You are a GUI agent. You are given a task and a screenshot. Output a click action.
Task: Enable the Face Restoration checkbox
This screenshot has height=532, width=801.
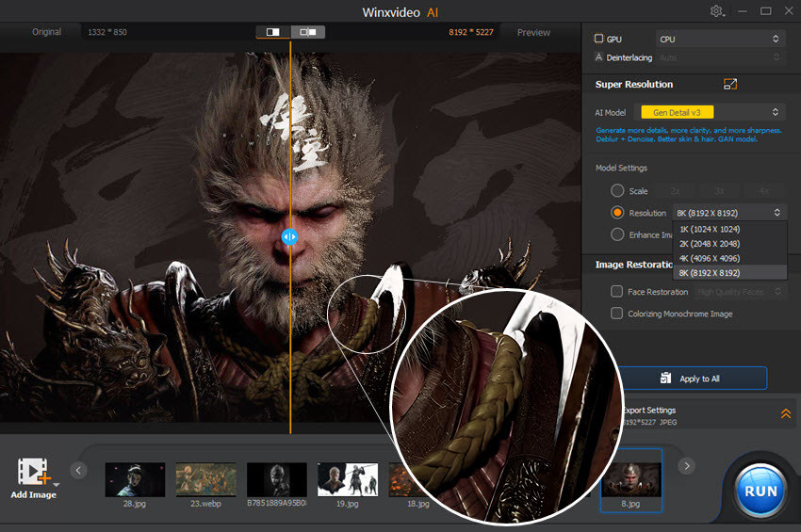coord(616,291)
